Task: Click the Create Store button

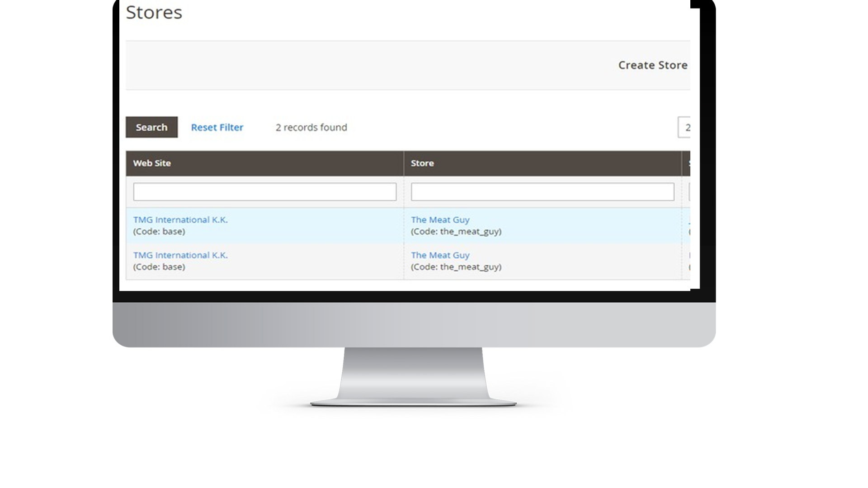Action: click(x=652, y=65)
